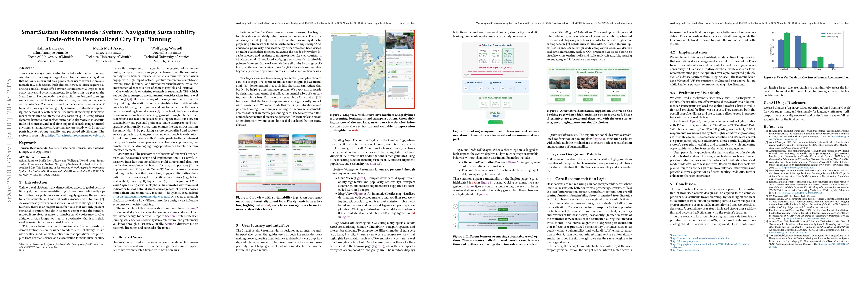Image resolution: width=868 pixels, height=281 pixels.
Task: Follow the 'Section 2' cross-reference link
Action: coord(192,209)
